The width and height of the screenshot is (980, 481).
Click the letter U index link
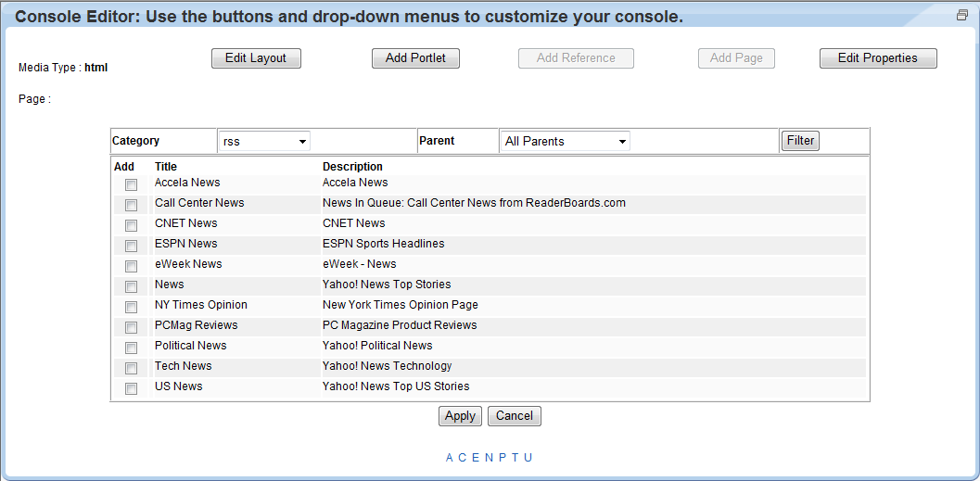pyautogui.click(x=528, y=458)
